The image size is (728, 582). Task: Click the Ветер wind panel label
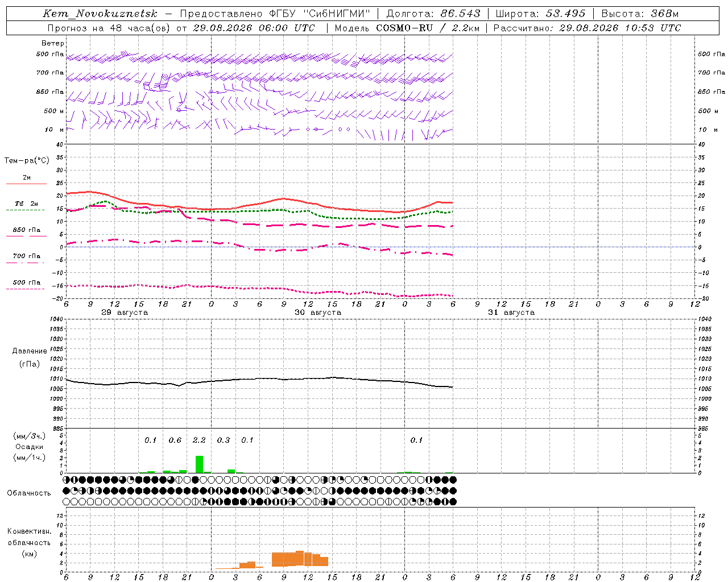pyautogui.click(x=53, y=43)
